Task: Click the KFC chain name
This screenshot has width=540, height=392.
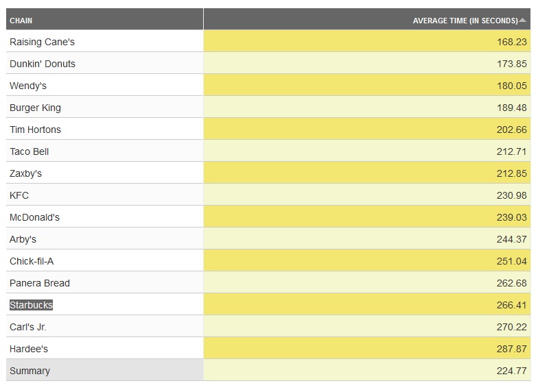Action: 19,195
